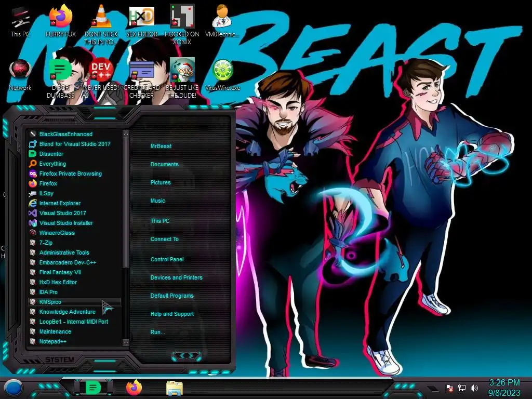Open Help and Support
The height and width of the screenshot is (399, 532).
pos(172,314)
